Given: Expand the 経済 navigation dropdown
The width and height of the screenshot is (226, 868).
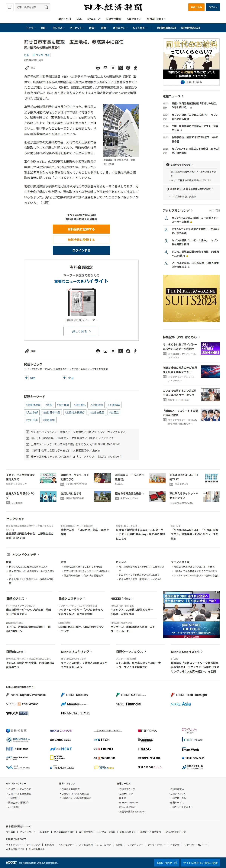Looking at the screenshot, I should pos(93,28).
